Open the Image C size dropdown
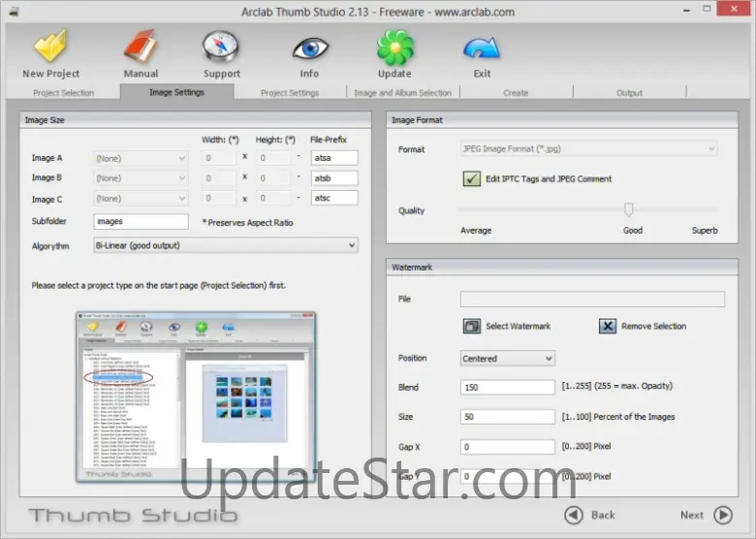This screenshot has height=539, width=756. (x=141, y=198)
